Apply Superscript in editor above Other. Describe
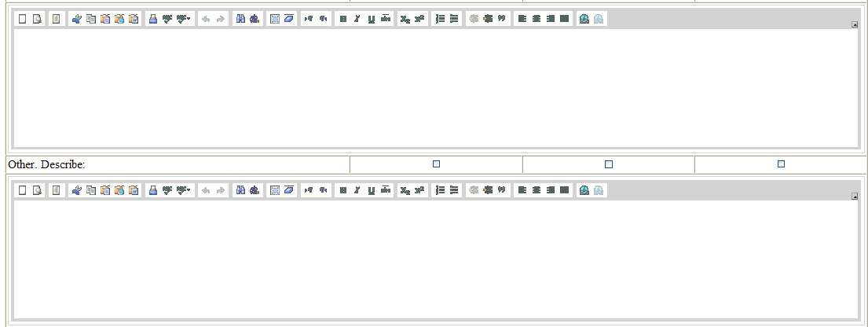Viewport: 868px width, 327px height. coord(419,19)
